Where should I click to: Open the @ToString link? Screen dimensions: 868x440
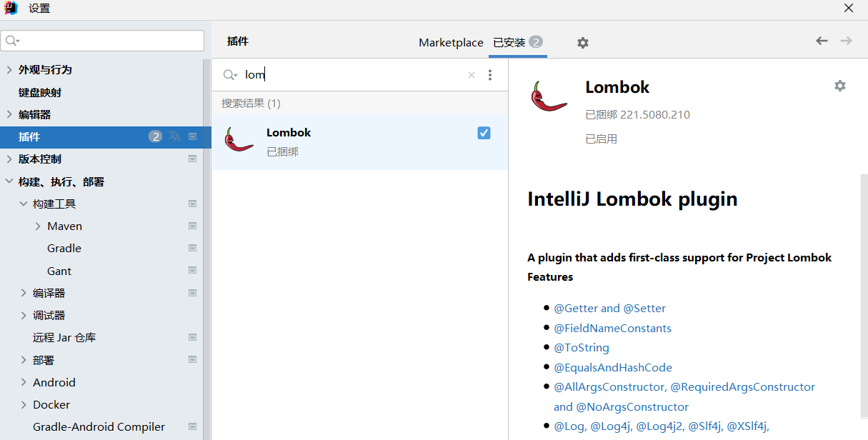pyautogui.click(x=582, y=348)
